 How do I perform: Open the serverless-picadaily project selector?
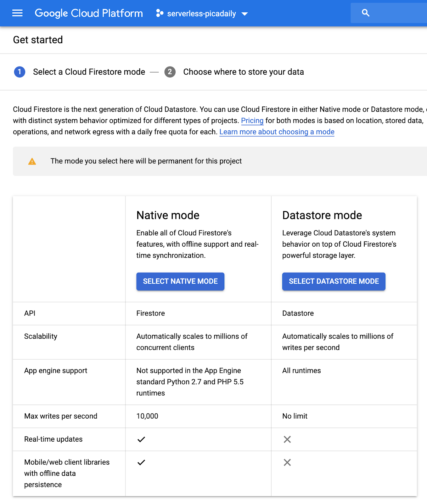tap(201, 14)
